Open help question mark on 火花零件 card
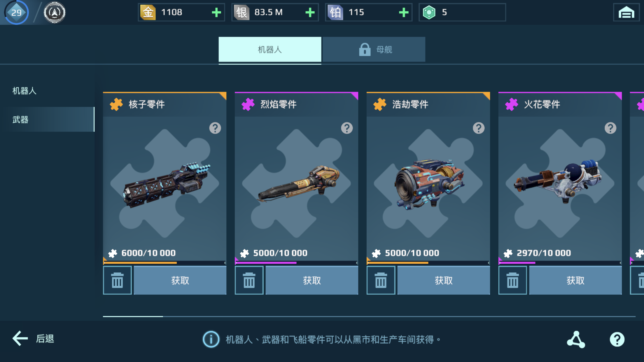 [x=610, y=128]
